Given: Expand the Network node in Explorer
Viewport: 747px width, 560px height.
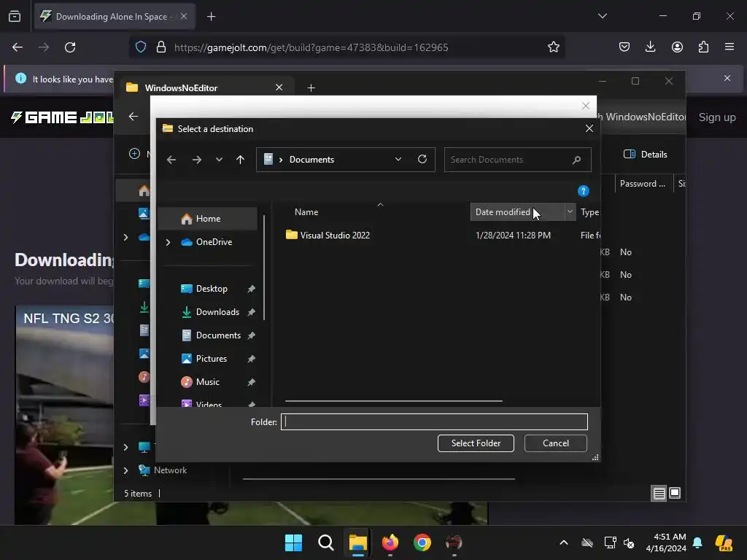Looking at the screenshot, I should tap(125, 470).
